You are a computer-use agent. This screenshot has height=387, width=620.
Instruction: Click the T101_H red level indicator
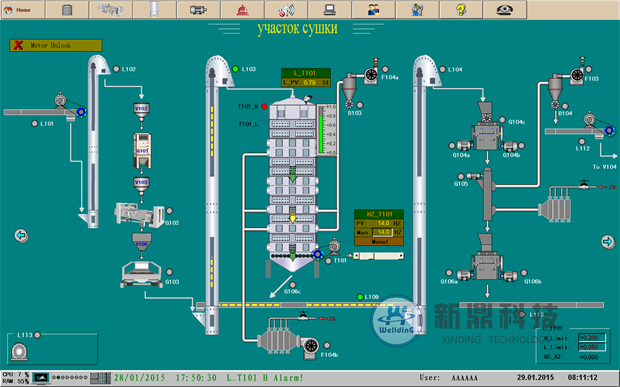coord(264,106)
